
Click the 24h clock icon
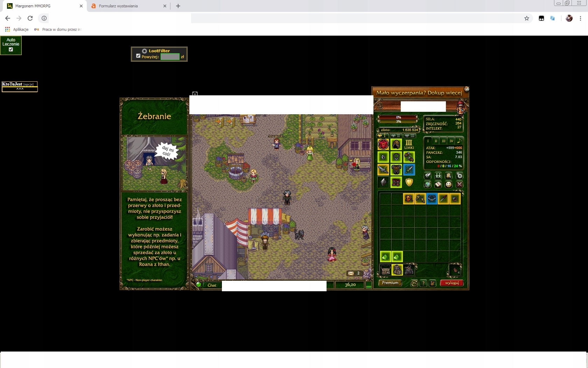[414, 283]
